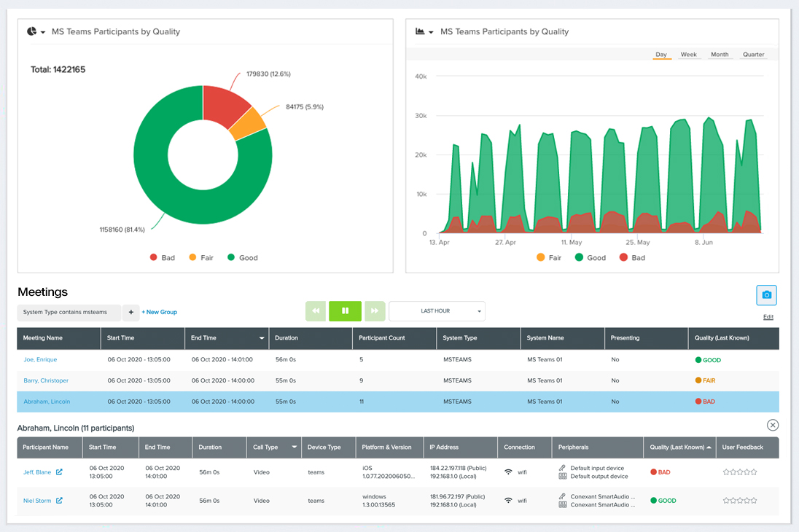
Task: Sort meetings by the End Time column arrow
Action: pos(262,338)
